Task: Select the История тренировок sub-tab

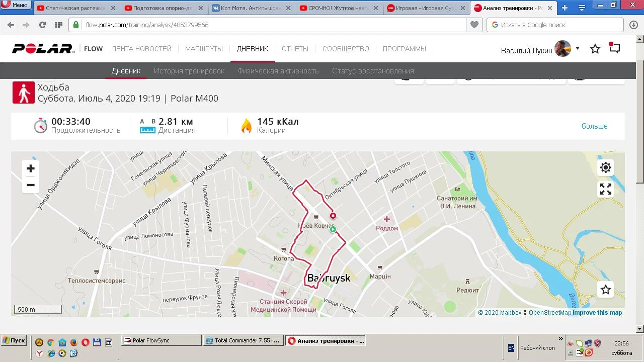Action: (189, 71)
